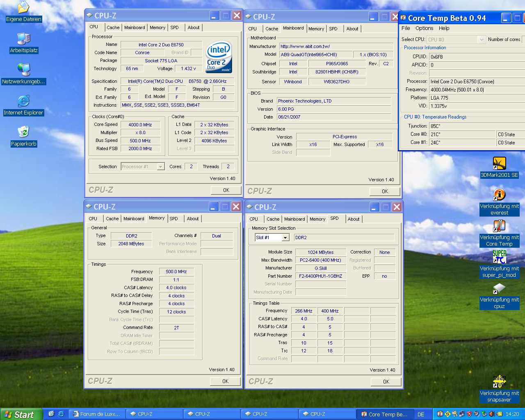This screenshot has width=525, height=420.
Task: Click the SPD manufacturer value 'G.Skill'
Action: coord(321,268)
